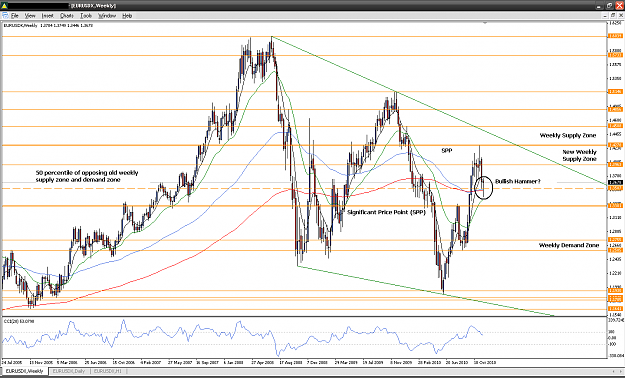
Task: Minimize the inner chart window
Action: pyautogui.click(x=606, y=15)
